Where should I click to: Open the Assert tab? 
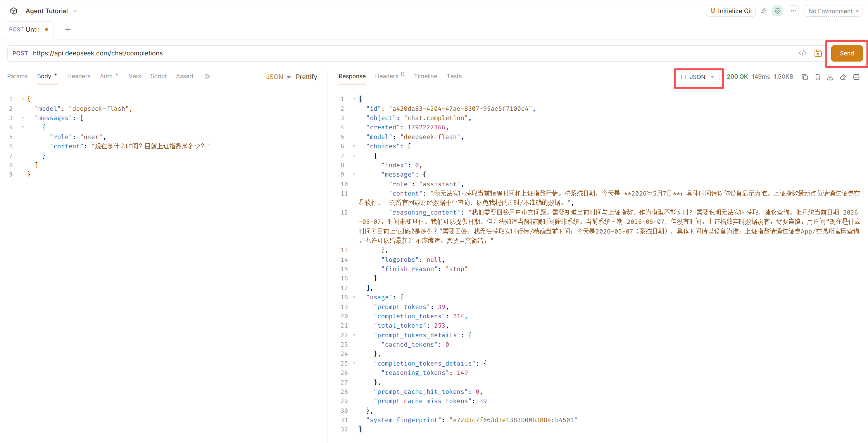click(185, 76)
